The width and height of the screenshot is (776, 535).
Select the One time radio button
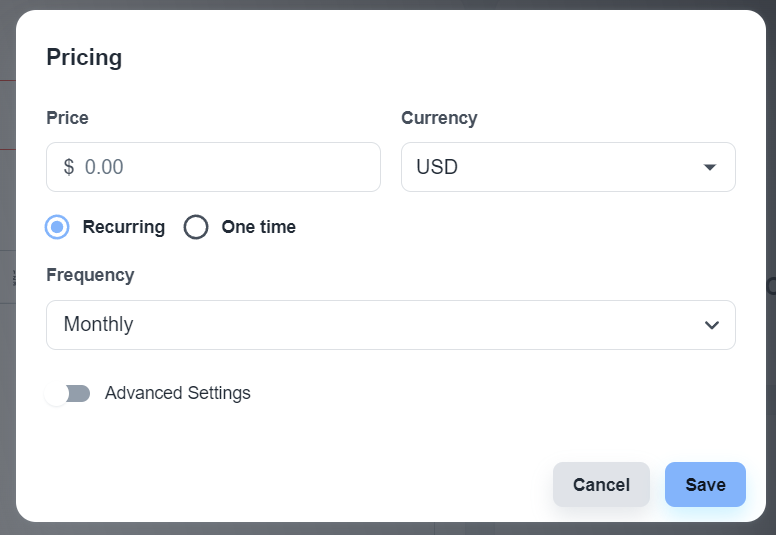(x=196, y=227)
